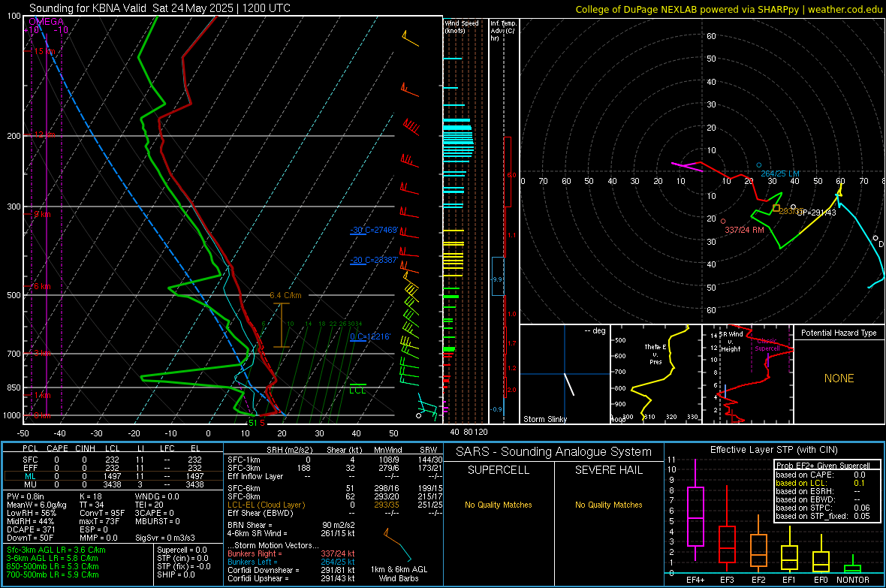
Task: Click the EF0 axis label
Action: pos(821,580)
